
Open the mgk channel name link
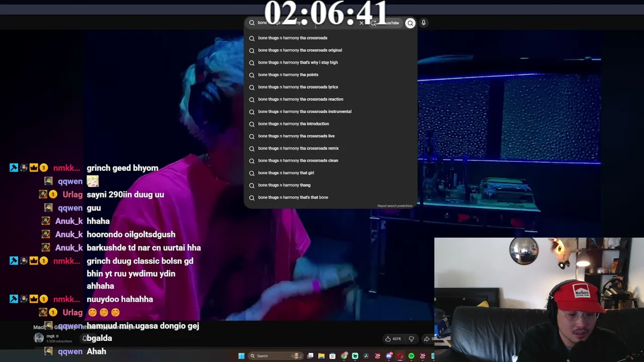50,336
